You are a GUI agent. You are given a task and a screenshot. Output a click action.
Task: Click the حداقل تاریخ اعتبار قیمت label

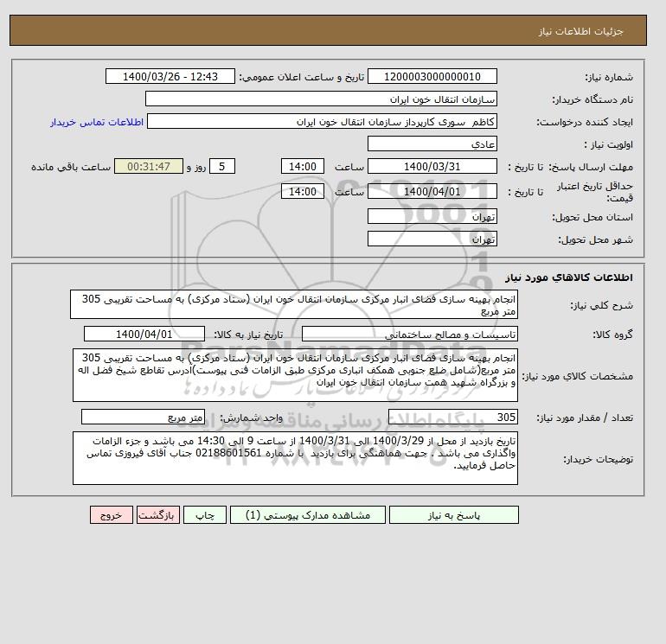(595, 192)
